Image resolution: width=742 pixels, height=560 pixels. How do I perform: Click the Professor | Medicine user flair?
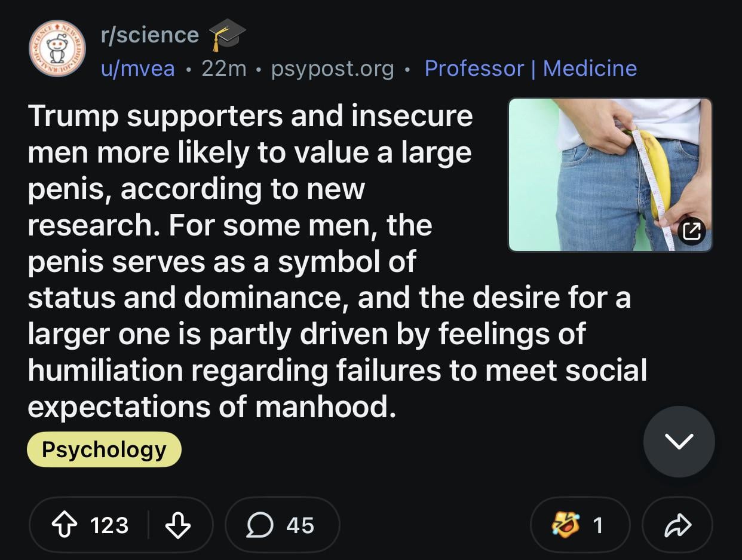pos(531,69)
